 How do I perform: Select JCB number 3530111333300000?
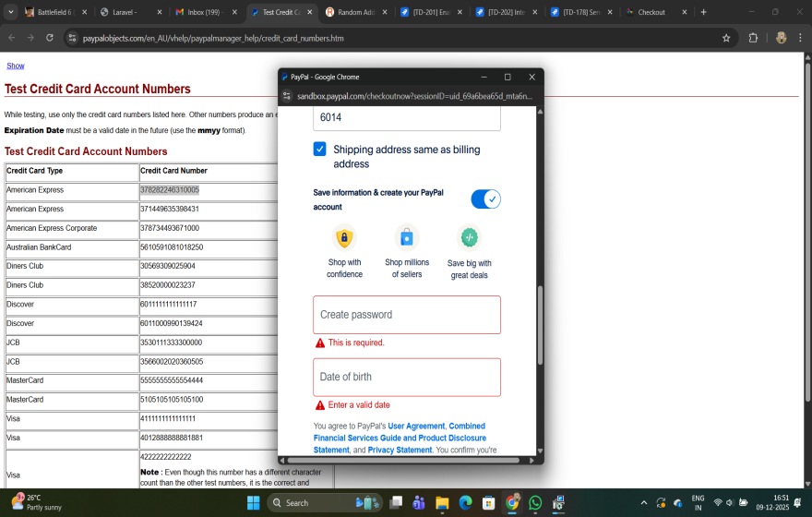(172, 343)
